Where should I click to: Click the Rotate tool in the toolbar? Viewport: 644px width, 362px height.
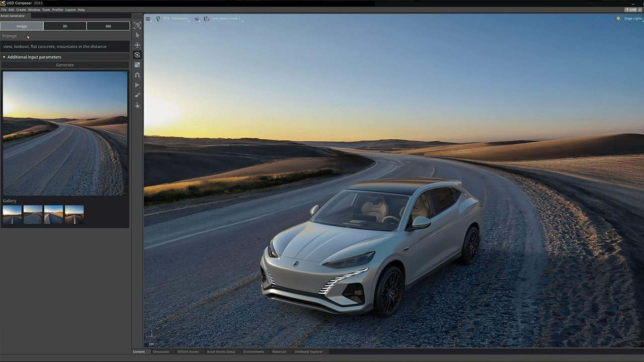pyautogui.click(x=137, y=55)
